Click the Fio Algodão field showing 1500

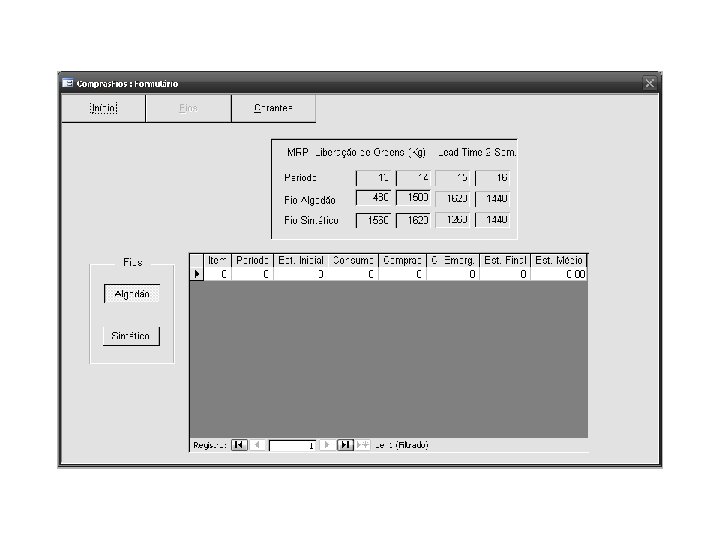click(x=413, y=198)
